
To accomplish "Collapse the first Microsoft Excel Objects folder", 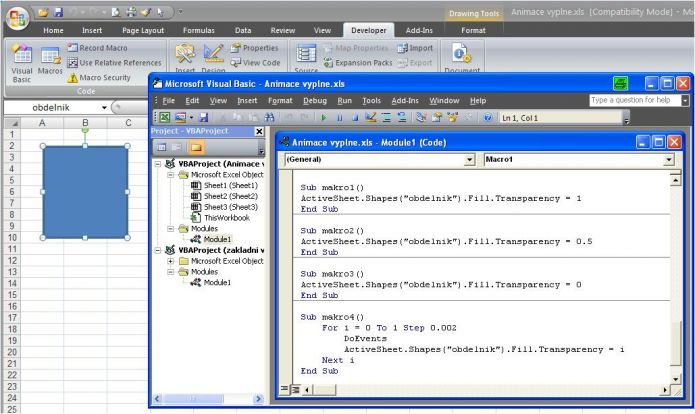I will click(171, 175).
